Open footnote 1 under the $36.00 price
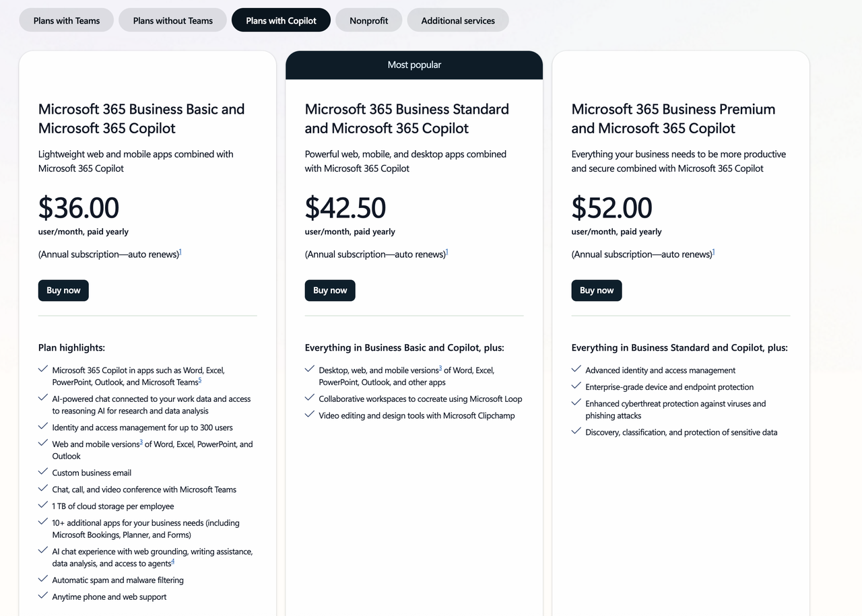The height and width of the screenshot is (616, 862). tap(180, 252)
